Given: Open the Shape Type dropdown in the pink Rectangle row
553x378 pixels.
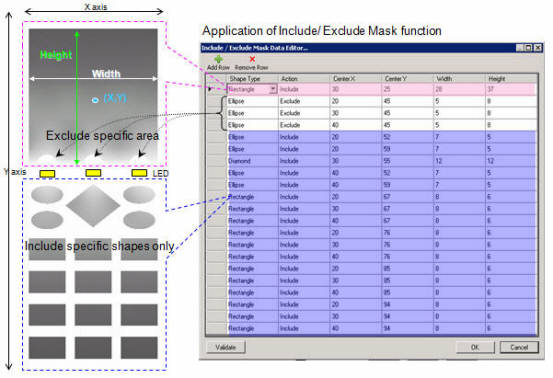Looking at the screenshot, I should [273, 89].
